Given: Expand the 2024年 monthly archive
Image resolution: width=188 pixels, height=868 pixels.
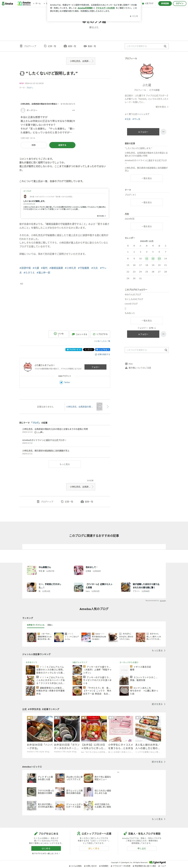Looking at the screenshot, I should pos(130,219).
